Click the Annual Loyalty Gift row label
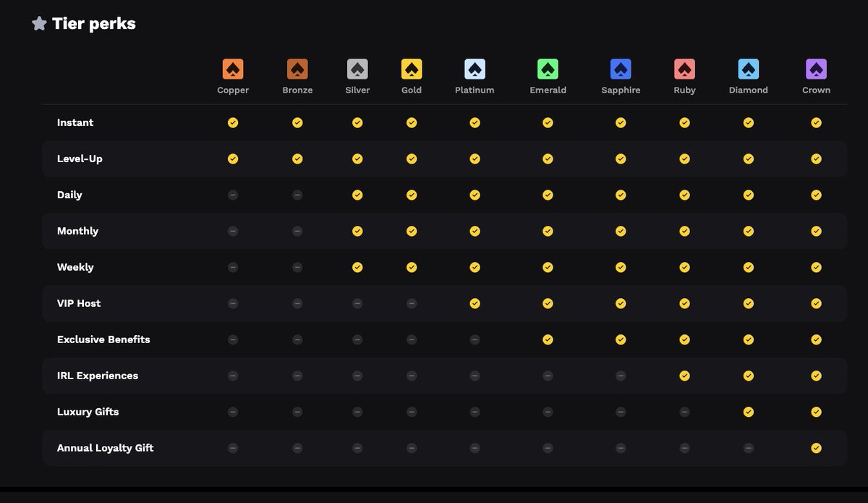Viewport: 868px width, 503px height. (x=105, y=449)
